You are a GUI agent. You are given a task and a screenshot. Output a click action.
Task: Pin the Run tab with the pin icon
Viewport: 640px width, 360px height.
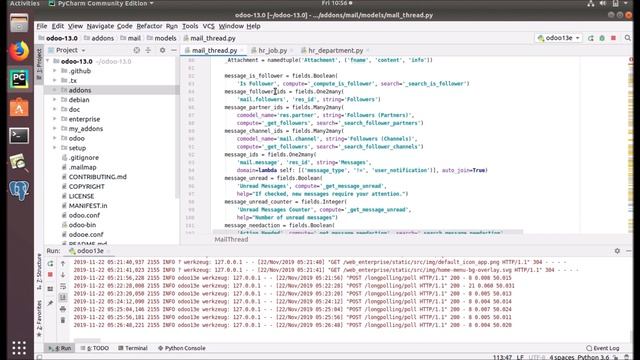pyautogui.click(x=50, y=303)
